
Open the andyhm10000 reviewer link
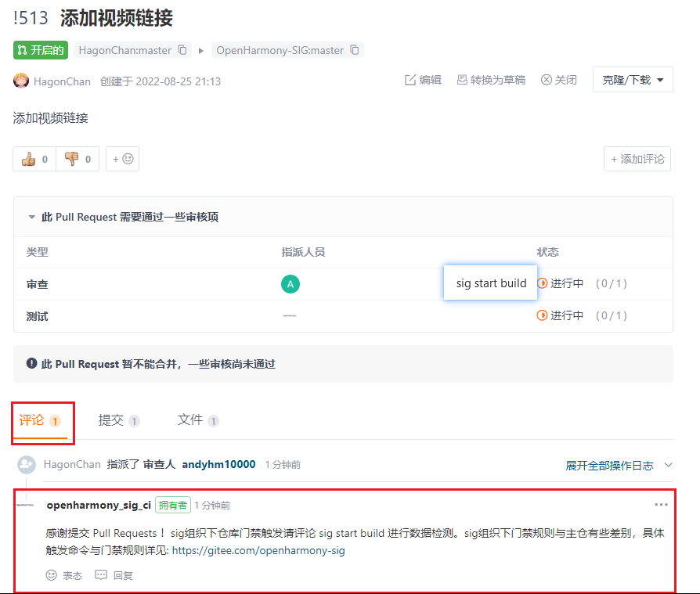218,465
